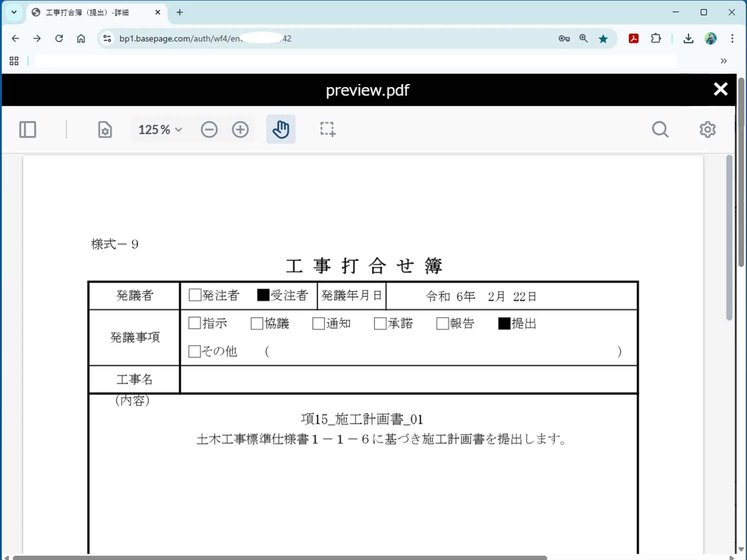Viewport: 747px width, 560px height.
Task: Check the 発注者 checkbox
Action: point(195,295)
